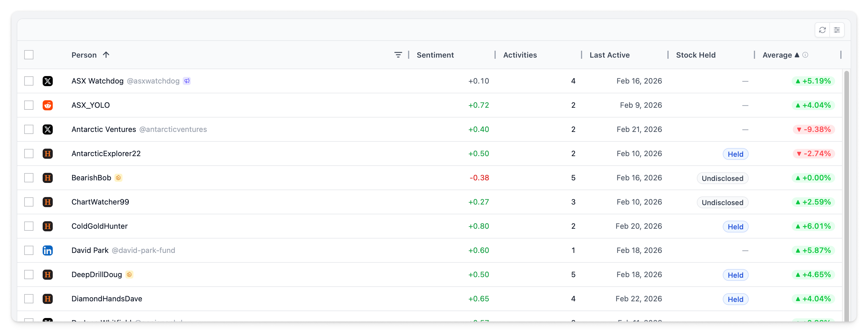This screenshot has width=868, height=333.
Task: Select all rows via the header checkbox
Action: tap(29, 54)
